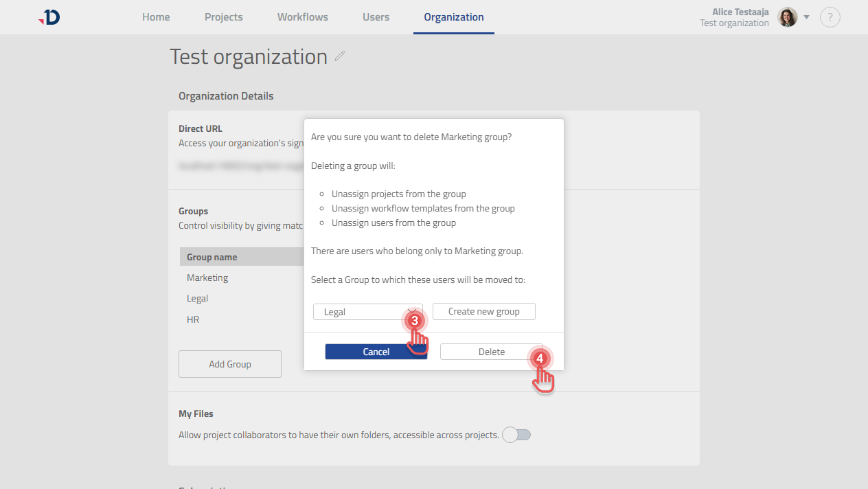Click the Group name column header
The width and height of the screenshot is (868, 489).
pos(213,256)
